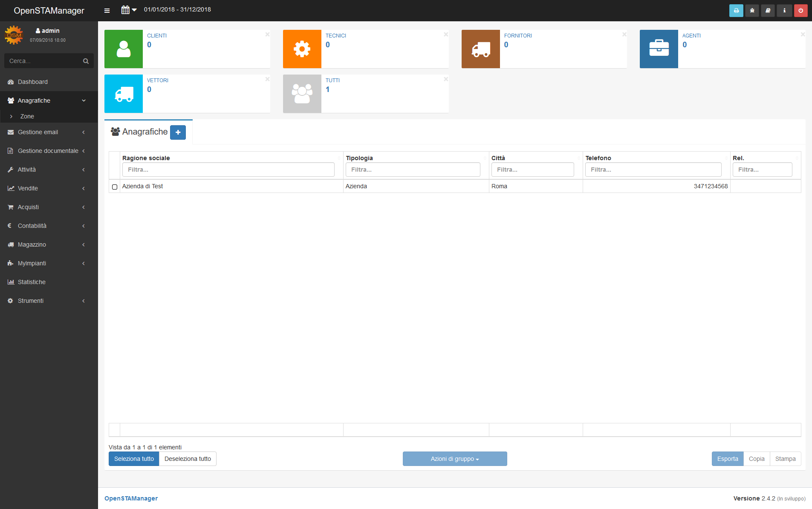The image size is (812, 509).
Task: Click the Stampa button
Action: pyautogui.click(x=786, y=459)
